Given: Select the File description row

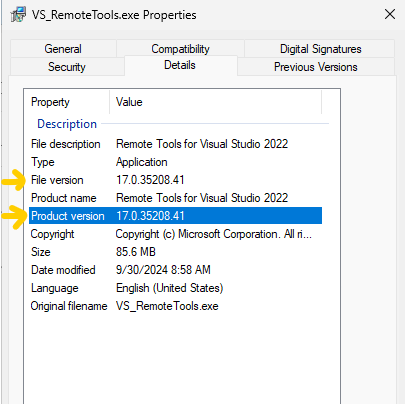Looking at the screenshot, I should pos(176,144).
